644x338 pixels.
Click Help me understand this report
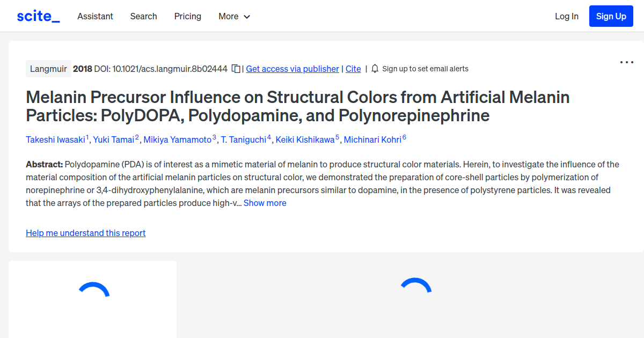[85, 233]
